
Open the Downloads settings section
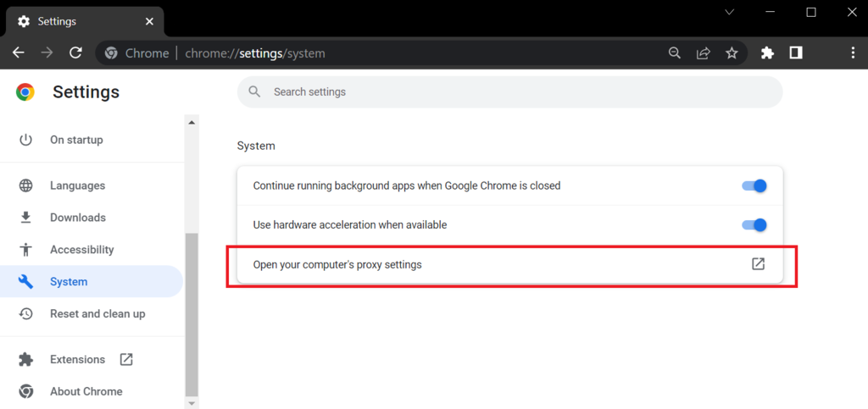click(77, 218)
